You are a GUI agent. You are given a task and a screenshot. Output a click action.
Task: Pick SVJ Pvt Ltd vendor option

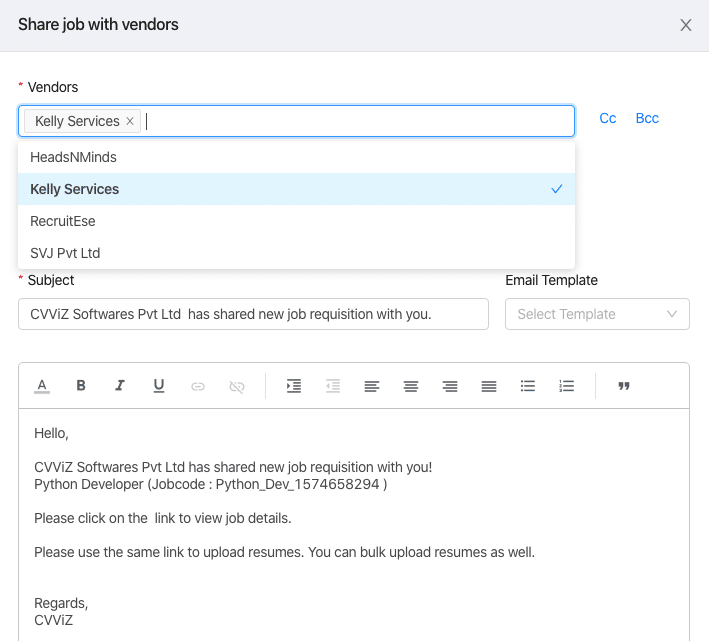coord(296,253)
